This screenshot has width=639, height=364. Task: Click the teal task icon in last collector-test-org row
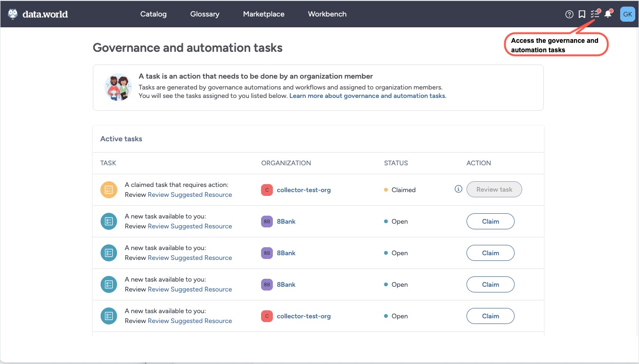point(109,316)
